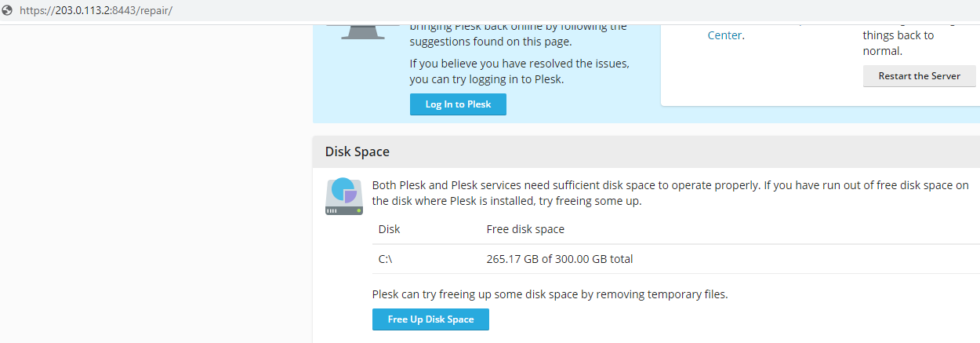Viewport: 980px width, 343px height.
Task: Click the 'Free disk space' column header
Action: click(525, 229)
